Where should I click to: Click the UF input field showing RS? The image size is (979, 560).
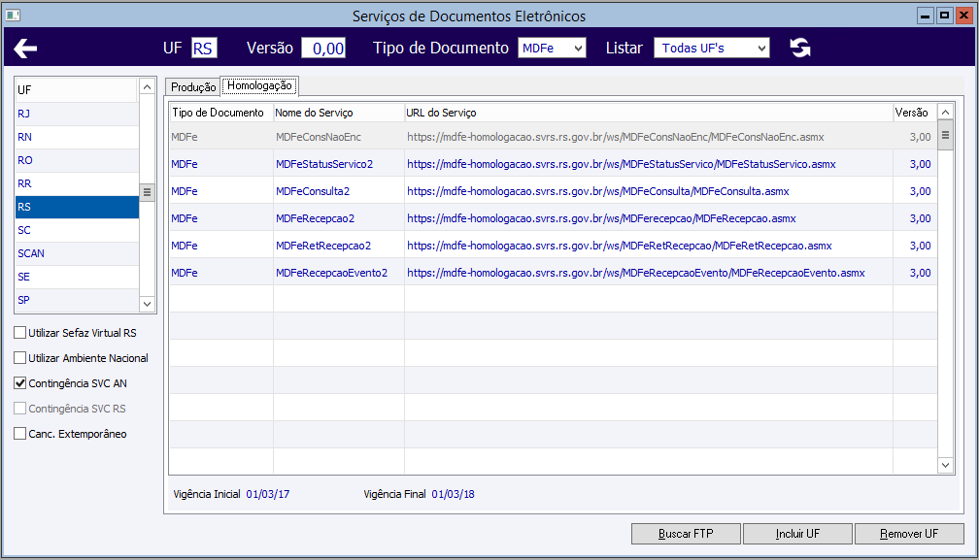pos(204,48)
